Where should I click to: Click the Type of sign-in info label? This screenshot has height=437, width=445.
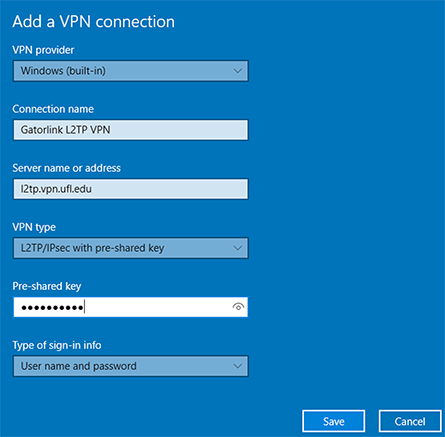click(x=57, y=345)
